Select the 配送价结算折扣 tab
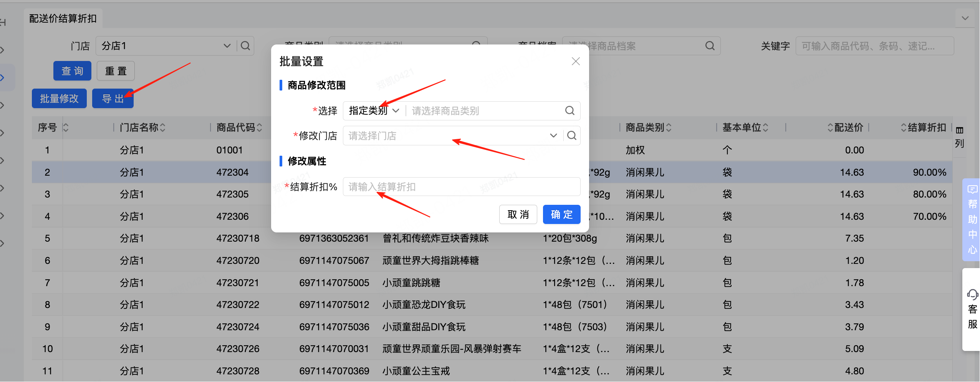980x382 pixels. click(x=63, y=18)
